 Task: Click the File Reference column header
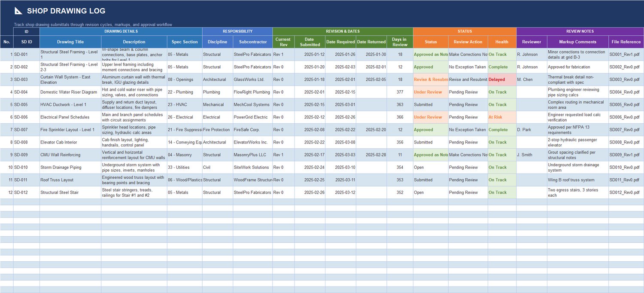click(x=626, y=42)
